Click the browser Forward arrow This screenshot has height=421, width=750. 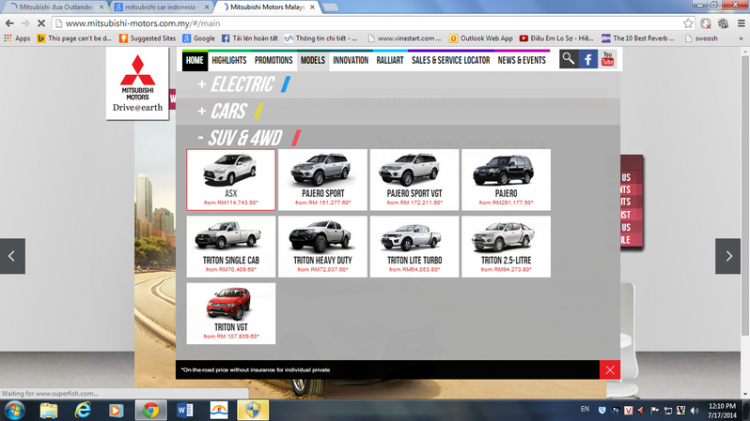(x=25, y=23)
